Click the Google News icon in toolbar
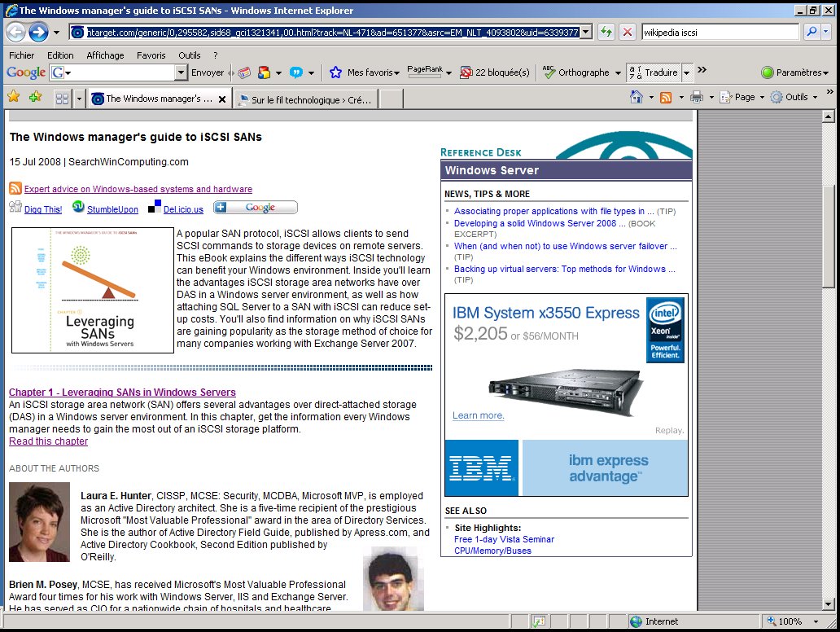The width and height of the screenshot is (840, 632). point(244,72)
